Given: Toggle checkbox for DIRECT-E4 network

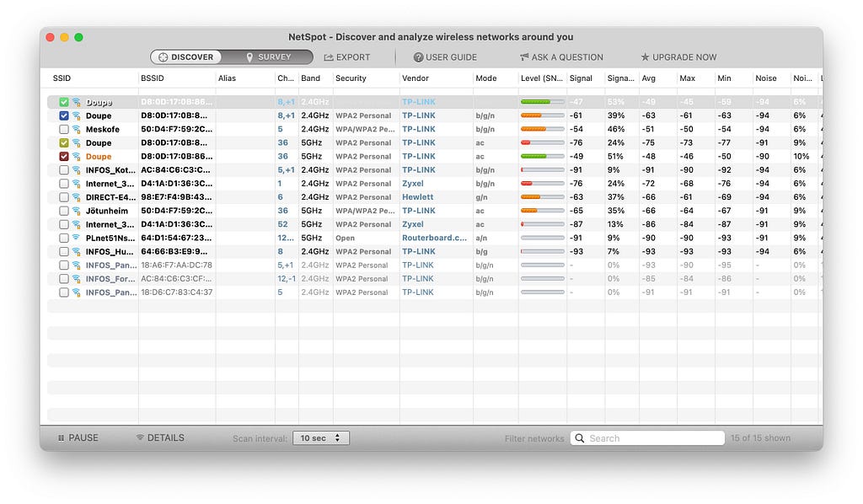Looking at the screenshot, I should [64, 197].
